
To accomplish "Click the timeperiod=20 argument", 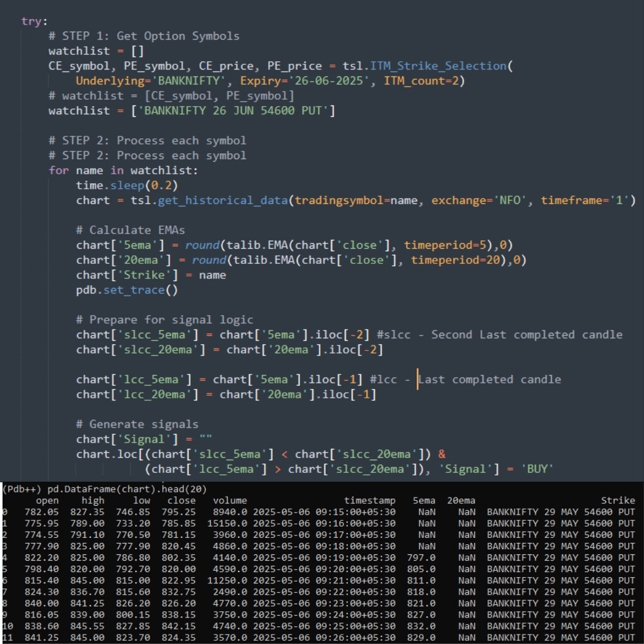I will click(455, 260).
